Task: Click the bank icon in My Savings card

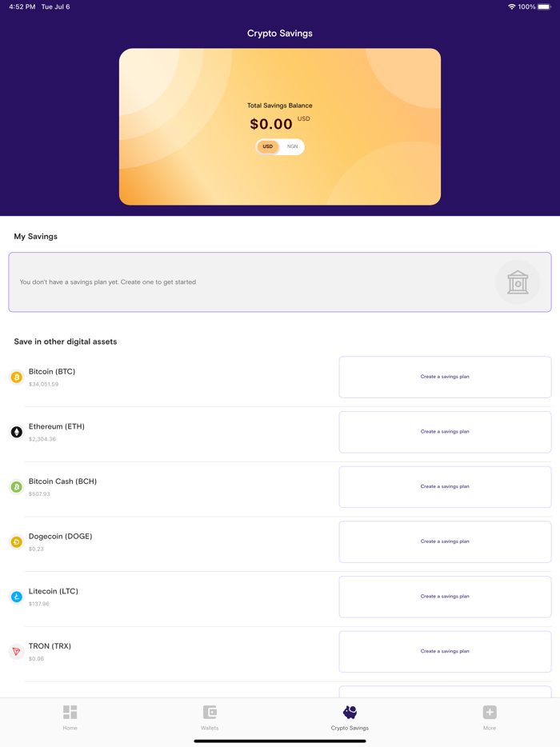Action: [518, 282]
